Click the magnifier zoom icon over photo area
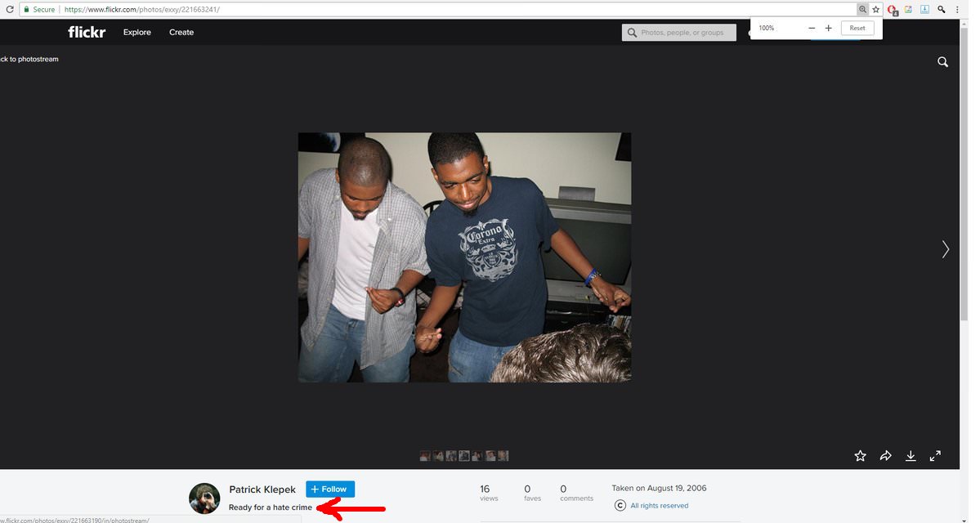This screenshot has width=980, height=523. 942,62
